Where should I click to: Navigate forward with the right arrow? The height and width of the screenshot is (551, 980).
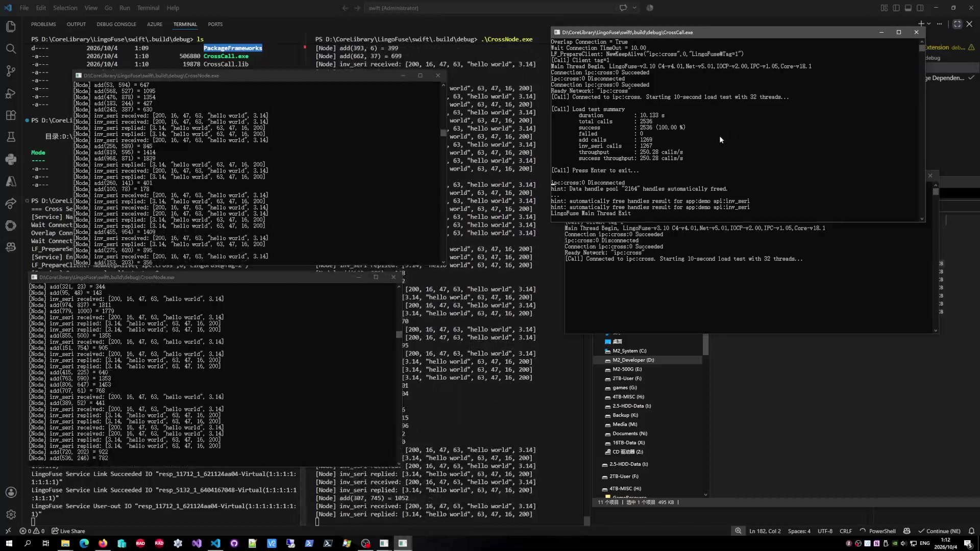click(357, 8)
